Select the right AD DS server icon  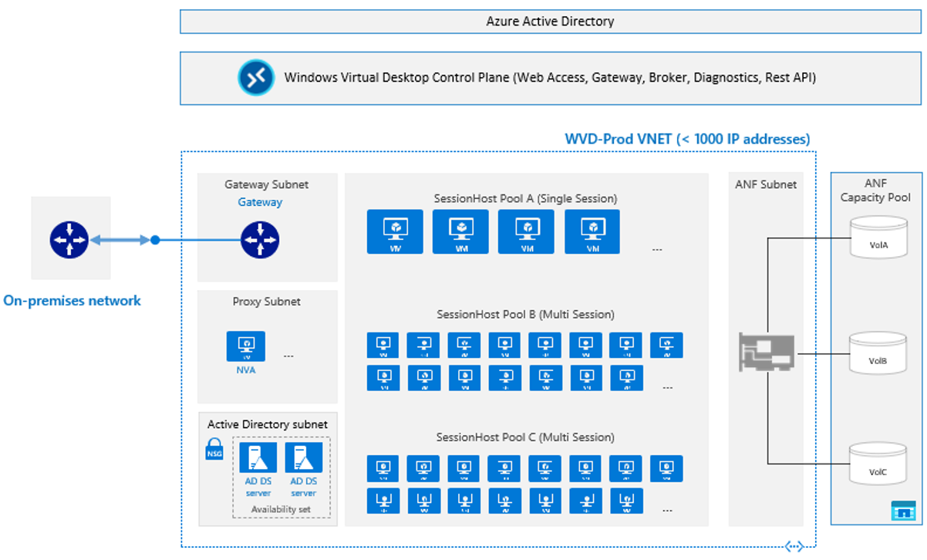[304, 457]
